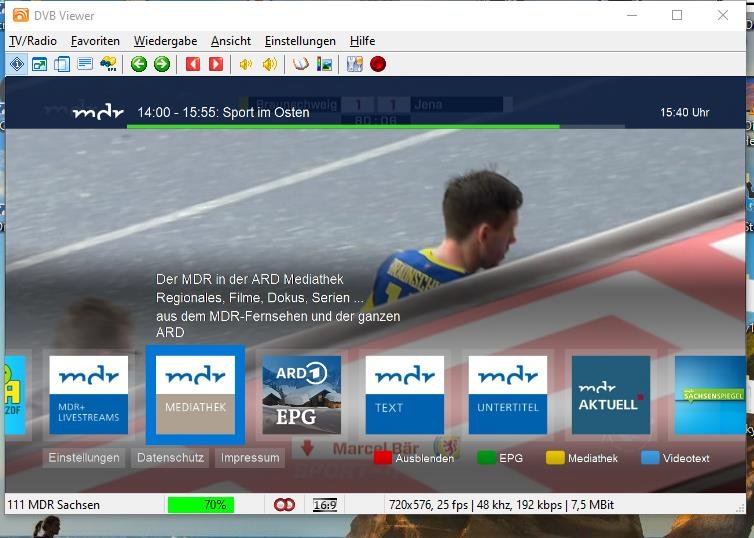
Task: Open the TV/Radio menu
Action: 33,41
